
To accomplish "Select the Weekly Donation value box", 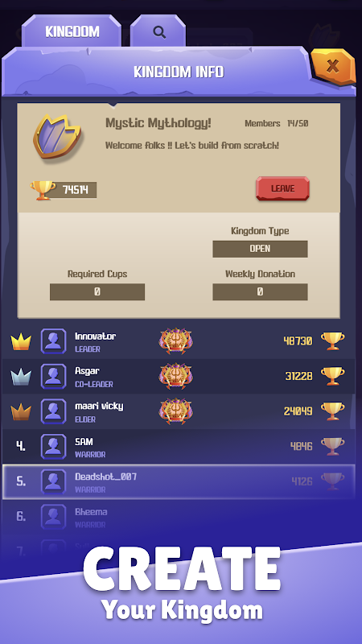I will click(260, 291).
